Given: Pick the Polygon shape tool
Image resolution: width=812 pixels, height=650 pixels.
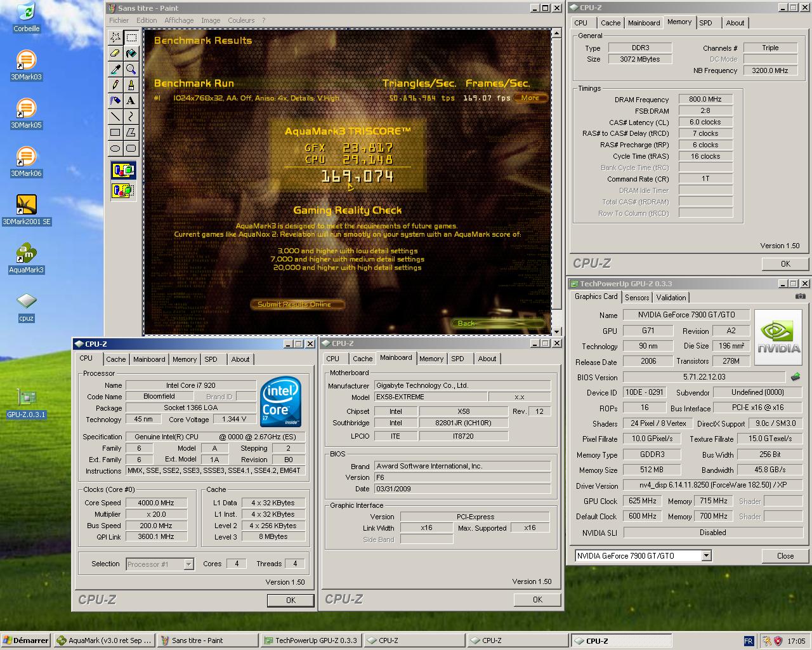Looking at the screenshot, I should [131, 132].
